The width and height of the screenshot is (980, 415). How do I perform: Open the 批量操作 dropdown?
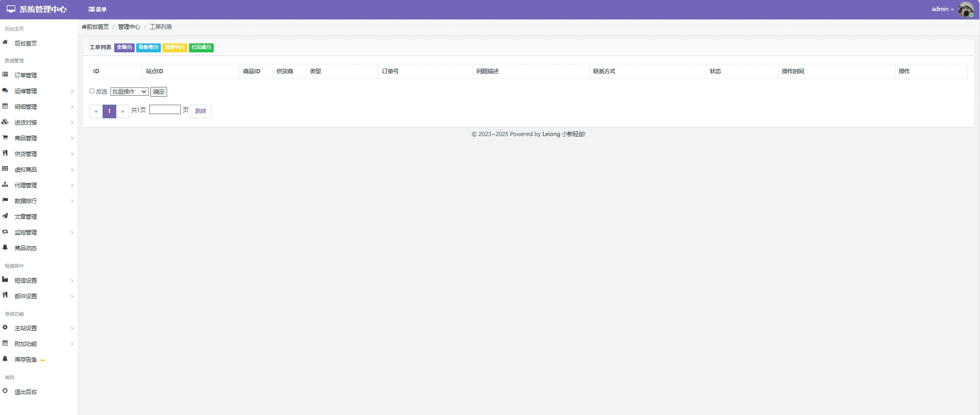(x=129, y=92)
